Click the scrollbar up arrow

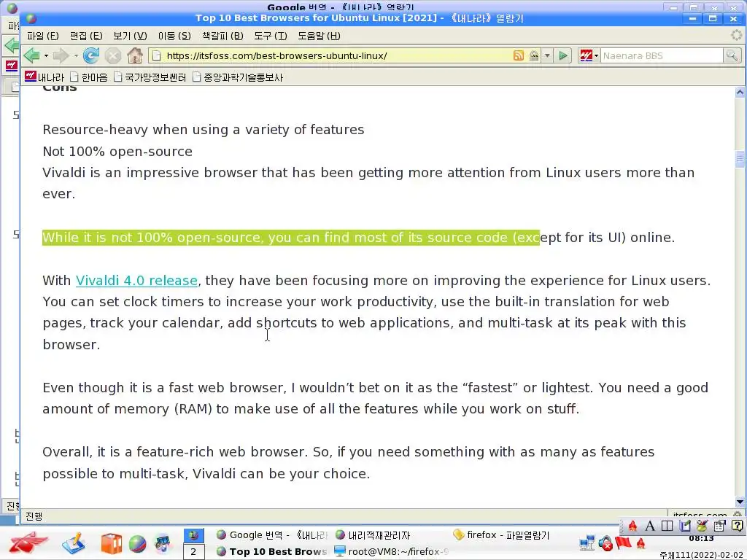click(x=740, y=93)
